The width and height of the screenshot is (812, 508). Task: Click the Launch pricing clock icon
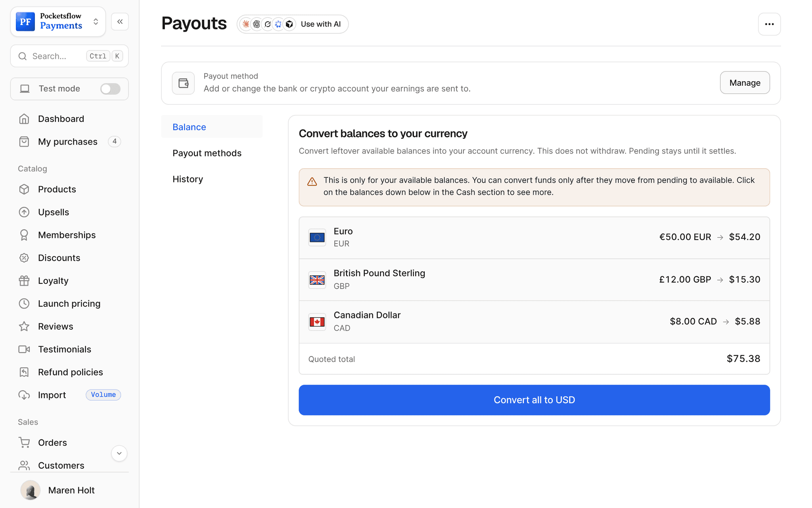tap(24, 304)
